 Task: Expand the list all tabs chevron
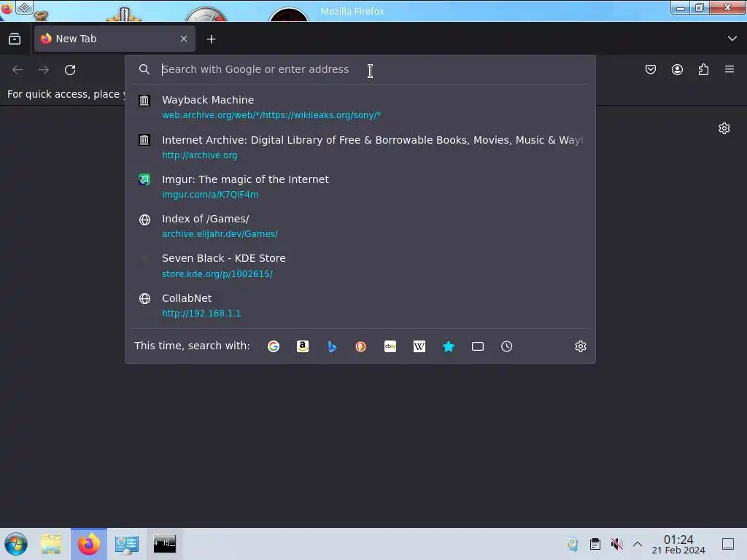[x=732, y=39]
